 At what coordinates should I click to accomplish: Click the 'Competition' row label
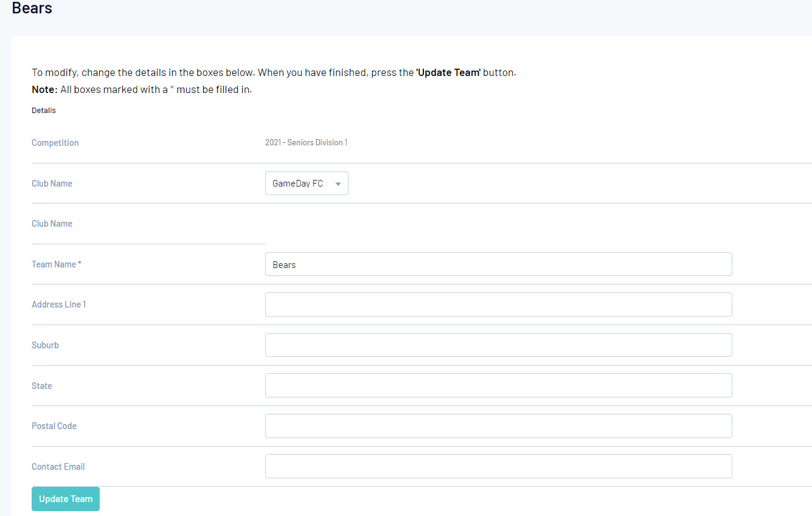55,143
